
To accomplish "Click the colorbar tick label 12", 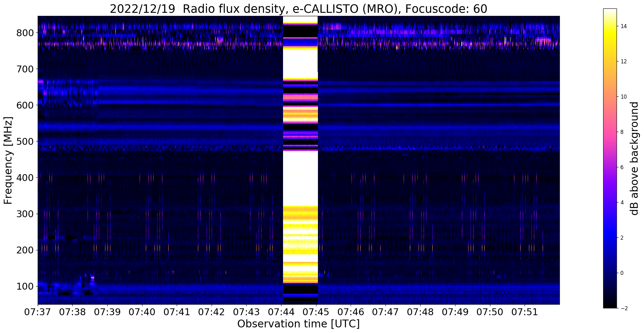I will [624, 61].
